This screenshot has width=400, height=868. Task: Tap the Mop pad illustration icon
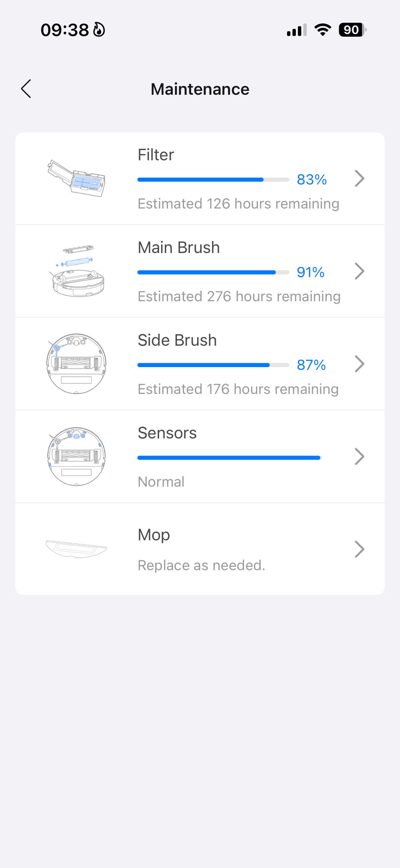(x=76, y=548)
